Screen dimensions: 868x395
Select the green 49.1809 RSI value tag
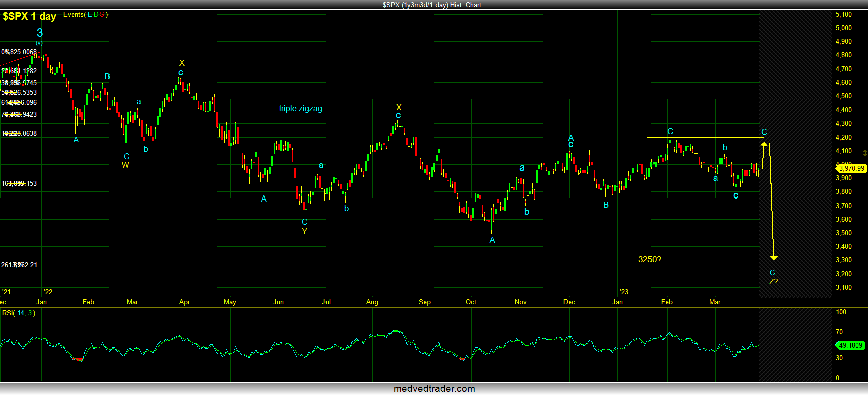851,345
